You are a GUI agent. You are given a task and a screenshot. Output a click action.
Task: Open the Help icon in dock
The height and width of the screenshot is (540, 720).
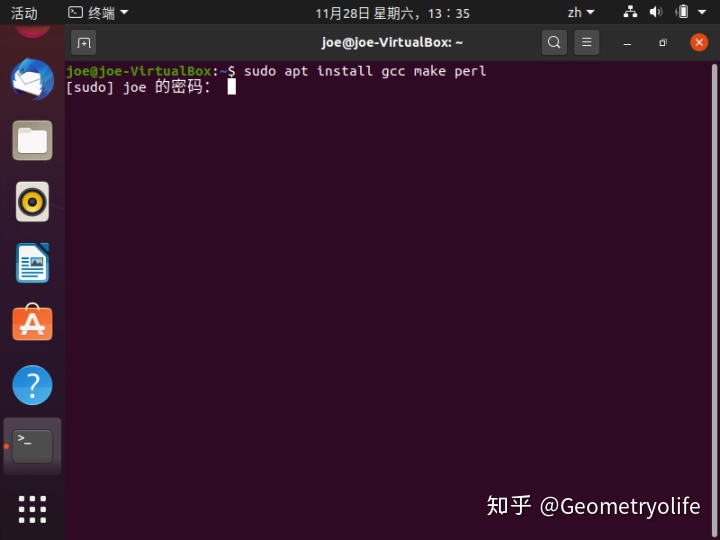pos(32,385)
